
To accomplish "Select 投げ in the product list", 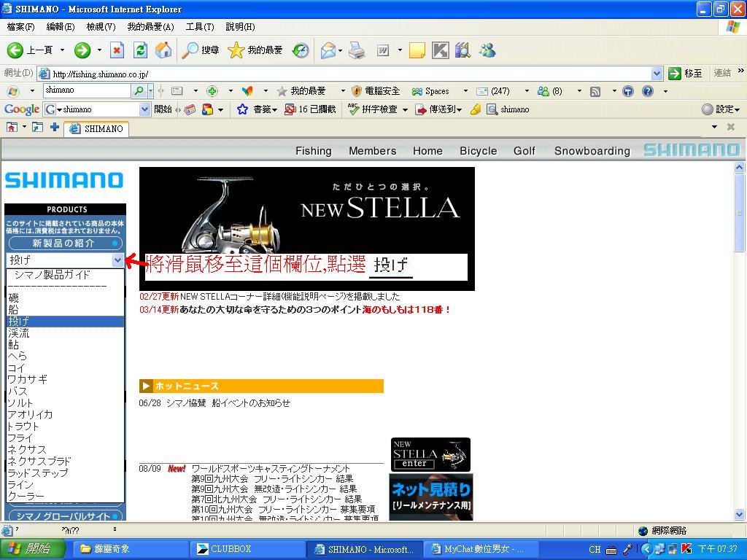I will 65,322.
